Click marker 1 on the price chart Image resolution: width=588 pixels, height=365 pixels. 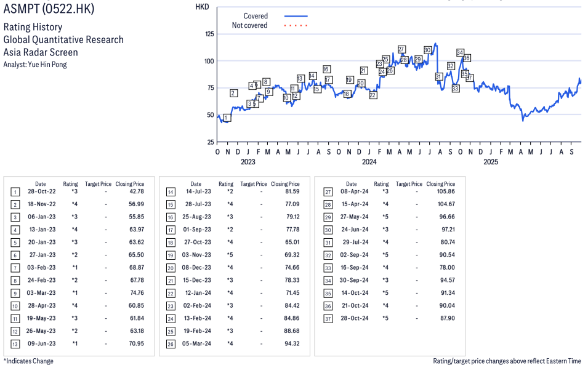(x=227, y=118)
